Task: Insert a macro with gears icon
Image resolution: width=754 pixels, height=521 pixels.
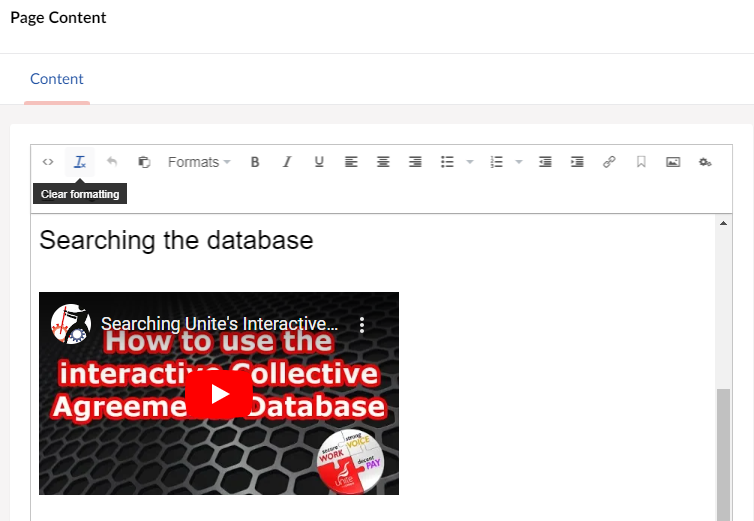Action: point(705,162)
